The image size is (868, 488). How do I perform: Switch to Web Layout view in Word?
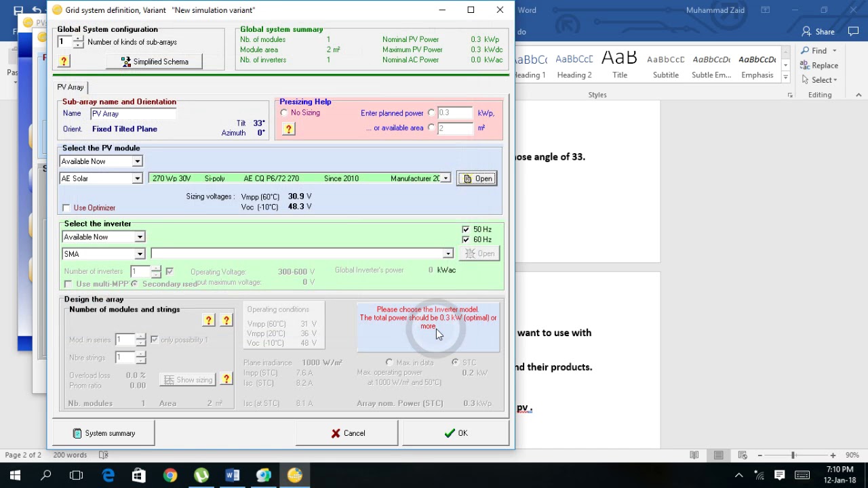coord(743,455)
